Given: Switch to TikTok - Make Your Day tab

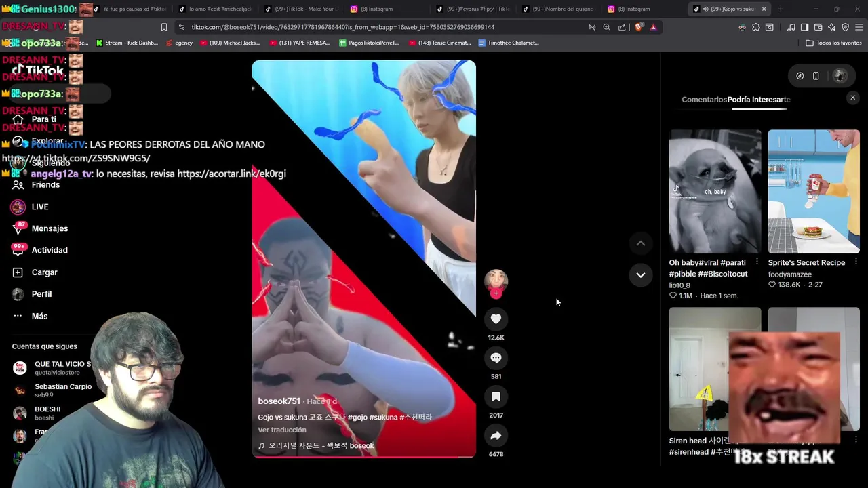Looking at the screenshot, I should (x=300, y=9).
